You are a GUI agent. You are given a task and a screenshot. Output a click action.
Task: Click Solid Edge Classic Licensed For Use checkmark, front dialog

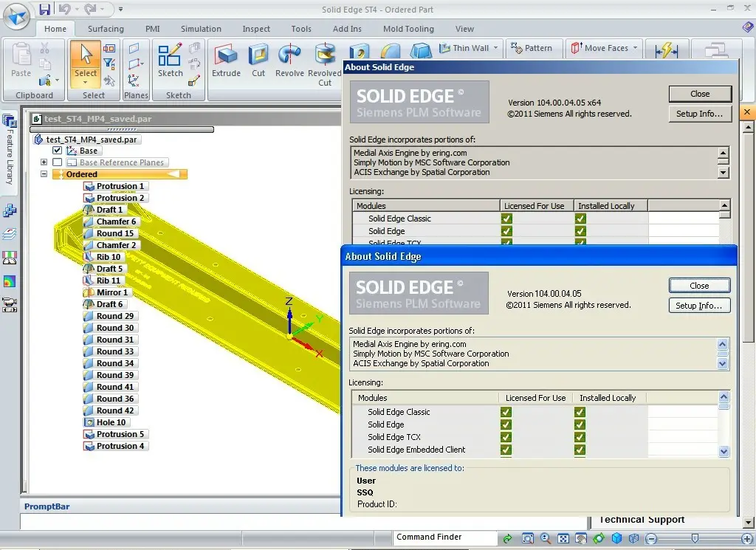click(x=506, y=412)
